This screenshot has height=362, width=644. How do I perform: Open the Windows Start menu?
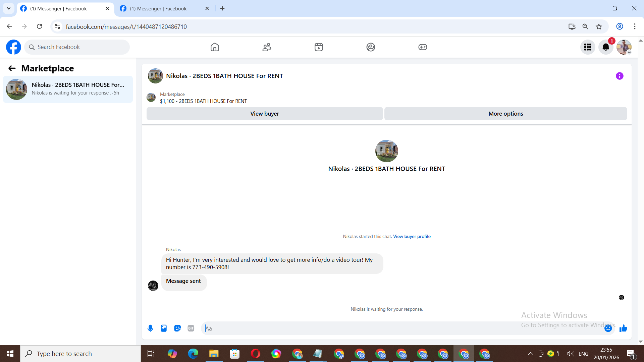coord(10,354)
